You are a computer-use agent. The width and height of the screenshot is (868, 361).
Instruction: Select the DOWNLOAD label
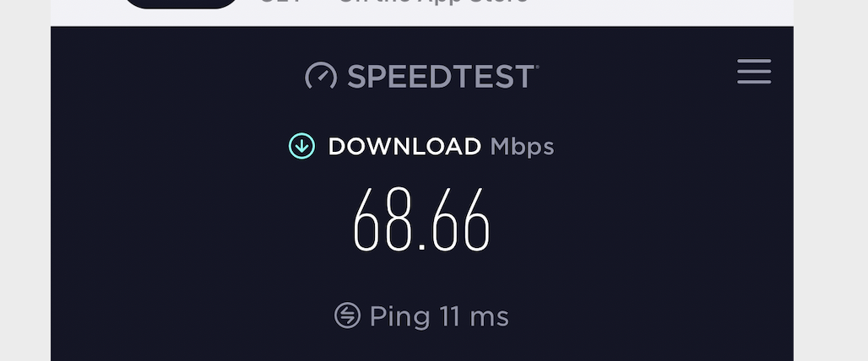404,147
